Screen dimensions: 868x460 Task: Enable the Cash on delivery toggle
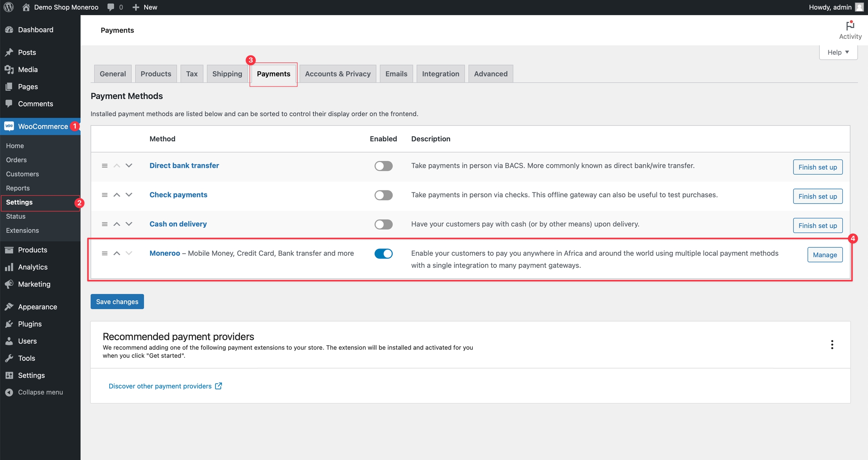pyautogui.click(x=384, y=224)
